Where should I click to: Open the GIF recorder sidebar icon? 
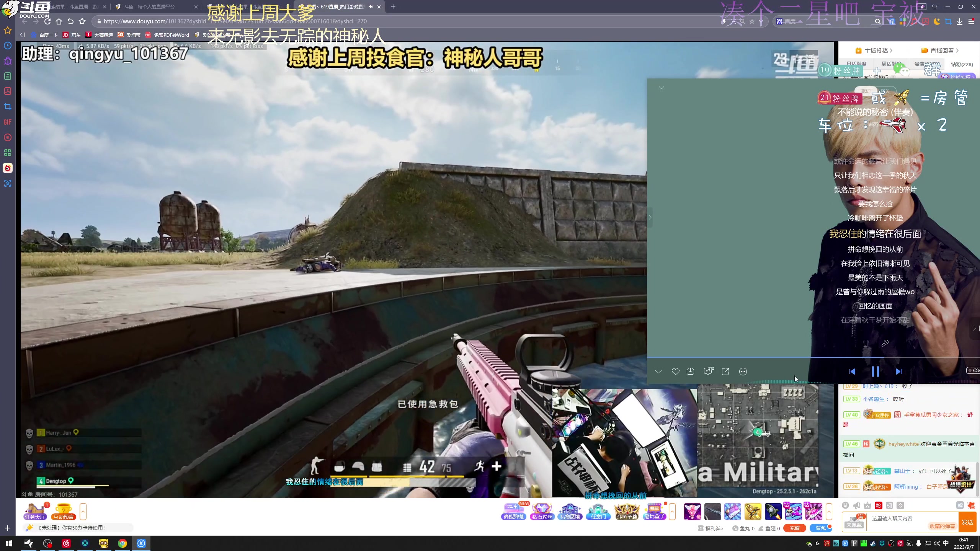(8, 122)
